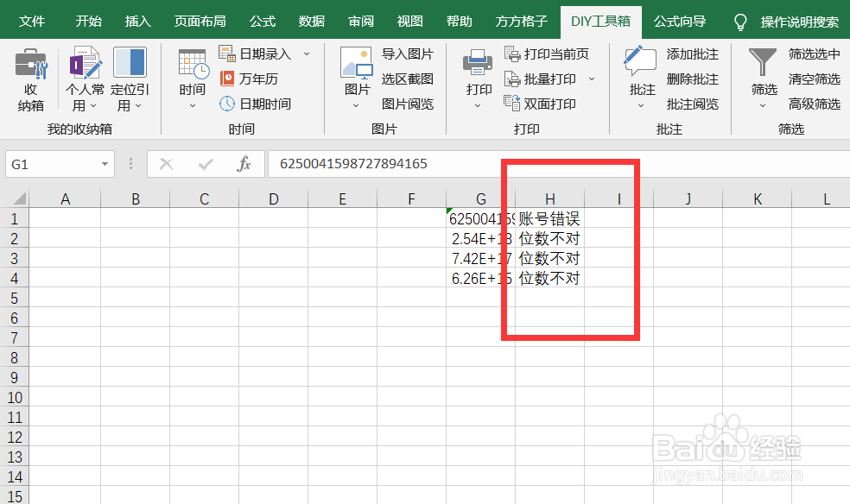The height and width of the screenshot is (504, 850).
Task: Expand the Name Box dropdown arrow
Action: pos(106,163)
